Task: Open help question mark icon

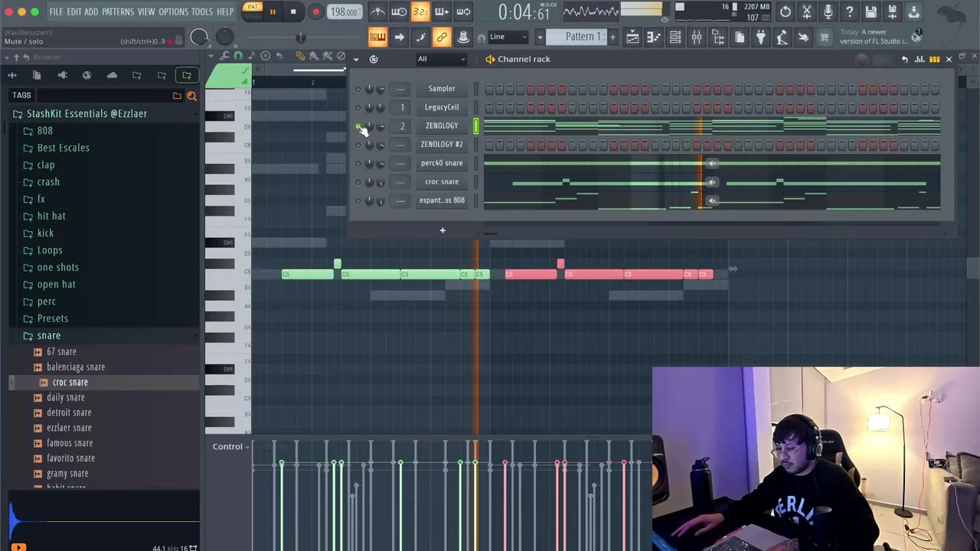Action: pos(850,12)
